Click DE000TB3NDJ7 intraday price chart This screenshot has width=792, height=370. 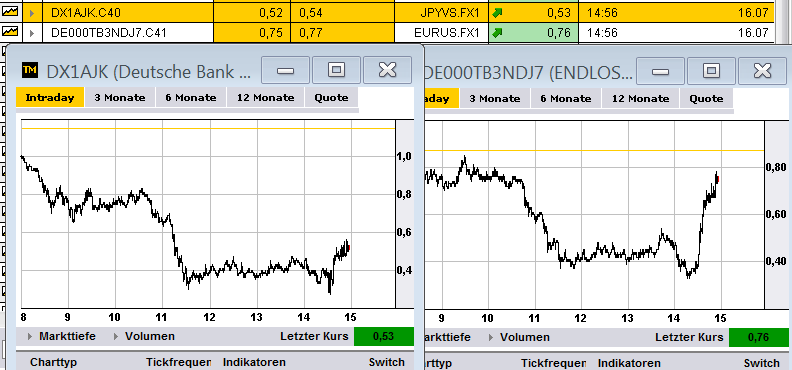click(595, 215)
